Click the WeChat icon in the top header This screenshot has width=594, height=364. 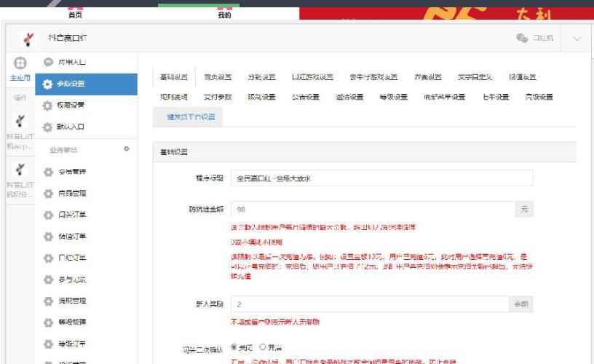pyautogui.click(x=521, y=39)
